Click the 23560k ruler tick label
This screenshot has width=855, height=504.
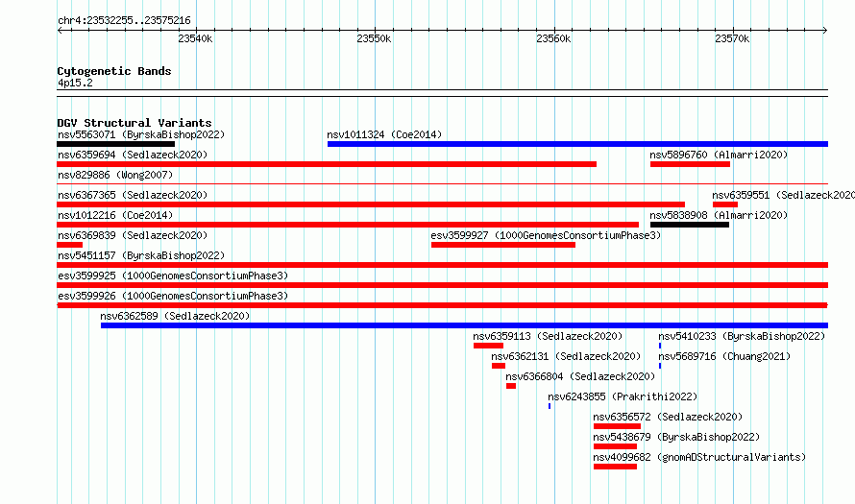click(553, 38)
